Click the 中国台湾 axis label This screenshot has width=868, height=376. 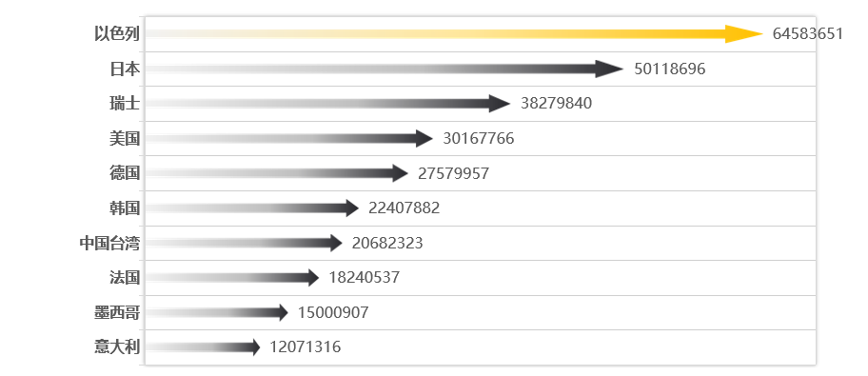pyautogui.click(x=109, y=243)
